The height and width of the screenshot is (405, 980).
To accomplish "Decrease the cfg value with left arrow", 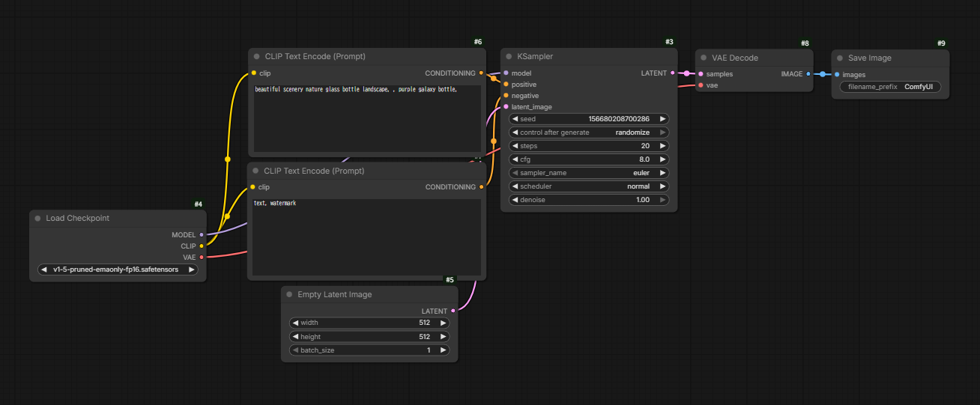I will click(515, 159).
